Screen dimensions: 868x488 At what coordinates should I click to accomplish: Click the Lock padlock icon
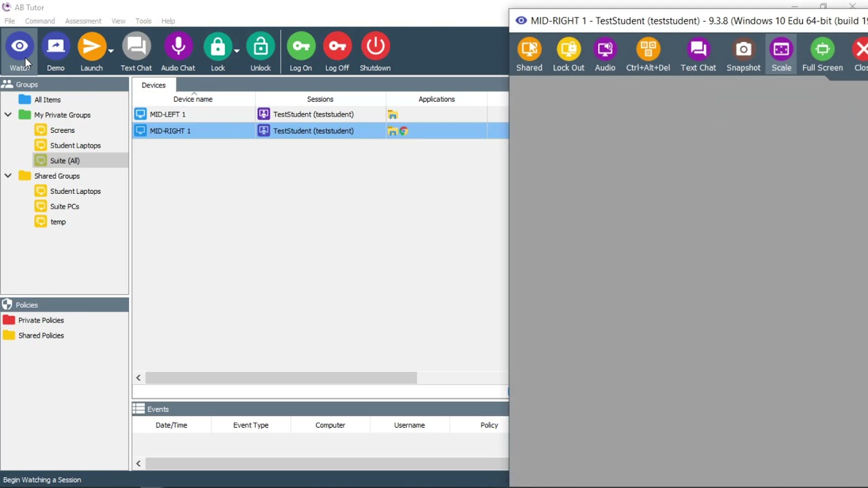pos(218,46)
